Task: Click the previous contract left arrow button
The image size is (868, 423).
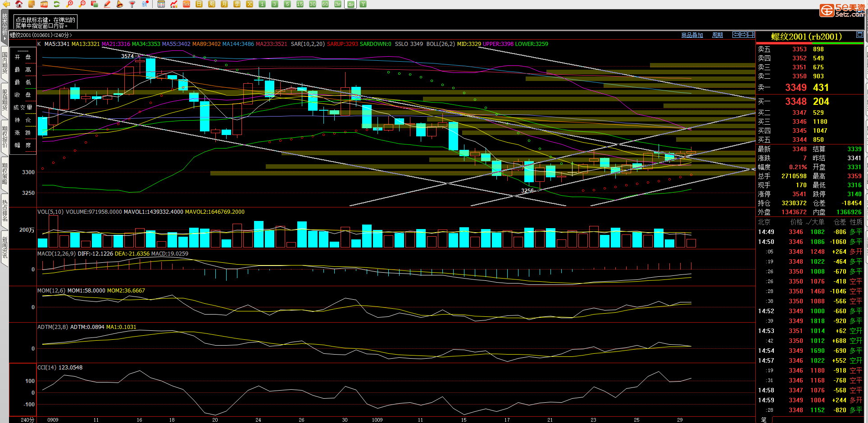Action: click(x=736, y=35)
